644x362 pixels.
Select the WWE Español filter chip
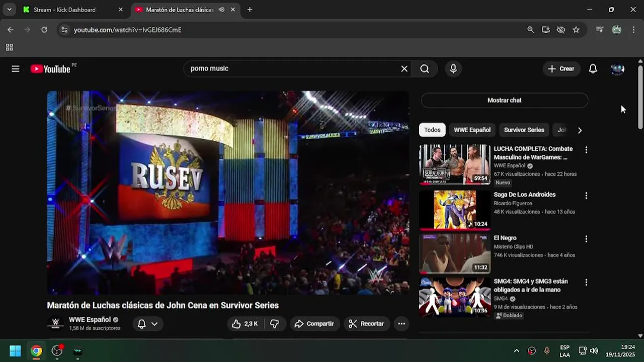pyautogui.click(x=472, y=130)
